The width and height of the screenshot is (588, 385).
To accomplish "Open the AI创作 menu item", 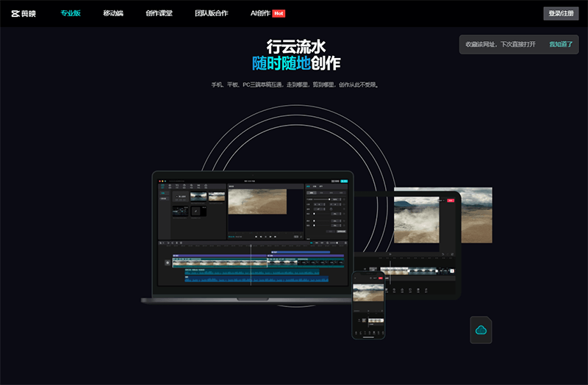I will [259, 13].
